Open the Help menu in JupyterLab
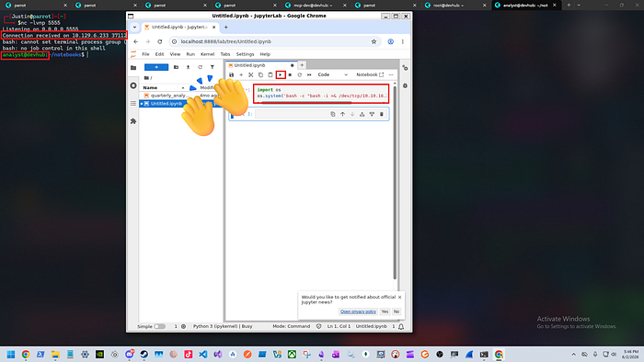This screenshot has width=644, height=362. coord(265,54)
